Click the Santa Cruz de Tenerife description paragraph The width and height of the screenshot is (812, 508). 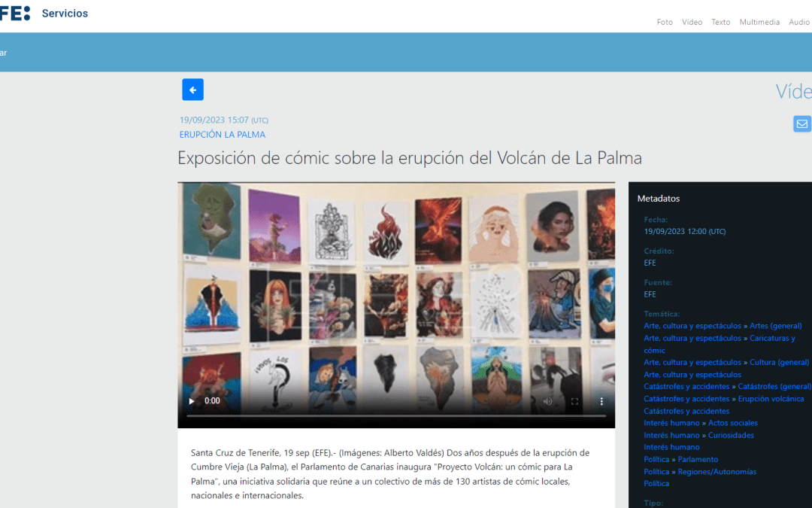390,474
